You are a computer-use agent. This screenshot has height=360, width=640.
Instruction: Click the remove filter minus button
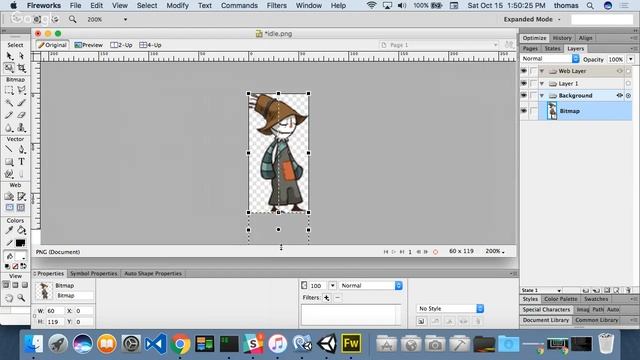(338, 298)
